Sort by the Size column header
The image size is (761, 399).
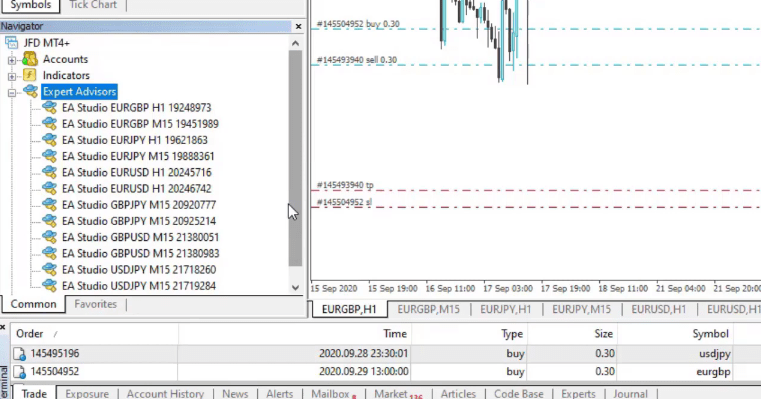click(572, 333)
